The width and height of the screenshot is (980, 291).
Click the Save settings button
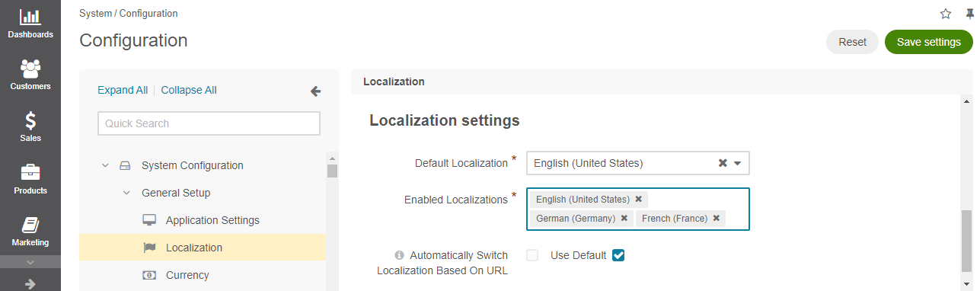(929, 42)
